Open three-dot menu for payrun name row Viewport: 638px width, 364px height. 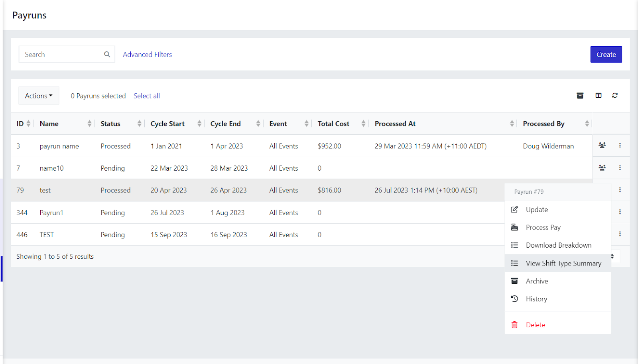[x=620, y=146]
